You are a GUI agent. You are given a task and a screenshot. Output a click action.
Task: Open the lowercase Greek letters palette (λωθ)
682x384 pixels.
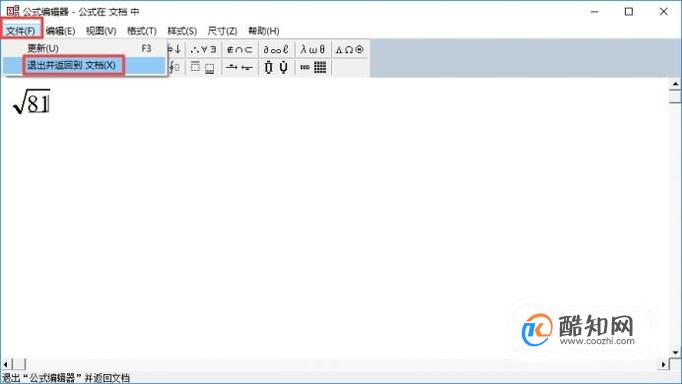tap(313, 50)
